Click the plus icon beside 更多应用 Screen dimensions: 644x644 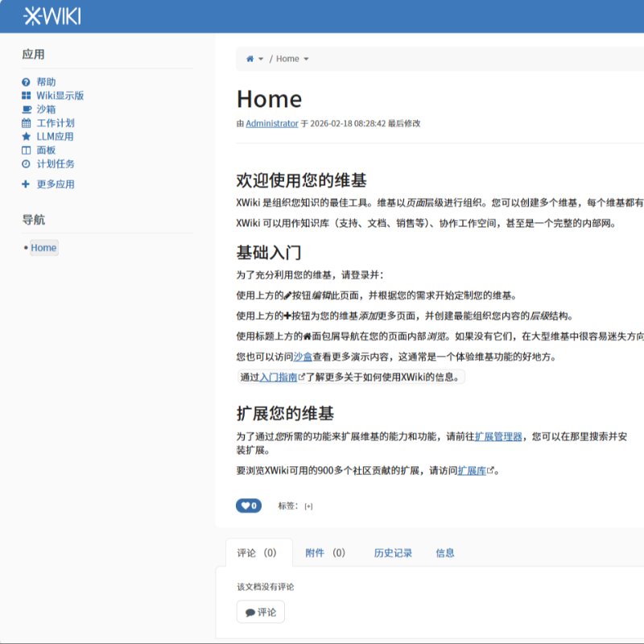tap(26, 184)
